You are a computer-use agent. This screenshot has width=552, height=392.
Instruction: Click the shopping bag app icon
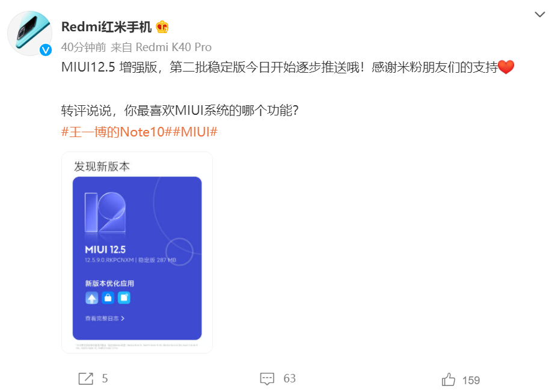point(108,298)
